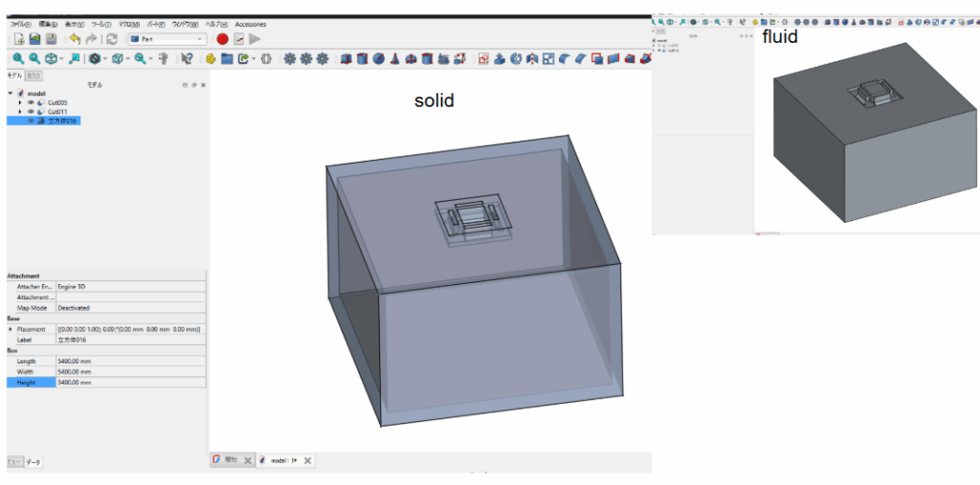The width and height of the screenshot is (980, 485).
Task: Toggle visibility eye of Cut005
Action: [31, 102]
